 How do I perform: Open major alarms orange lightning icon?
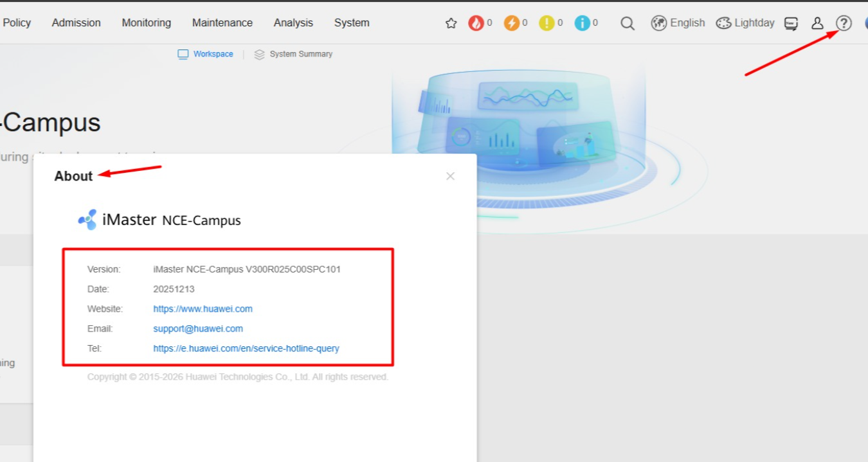click(511, 23)
